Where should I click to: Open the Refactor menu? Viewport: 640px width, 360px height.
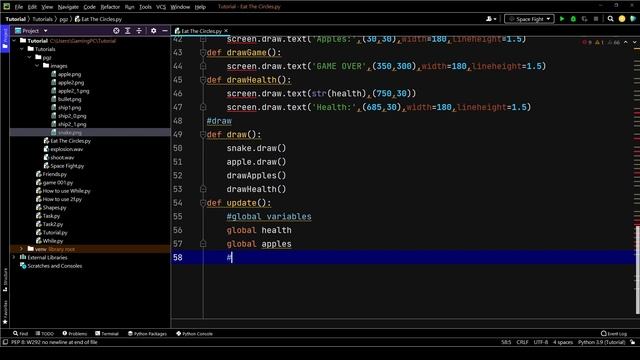click(110, 7)
